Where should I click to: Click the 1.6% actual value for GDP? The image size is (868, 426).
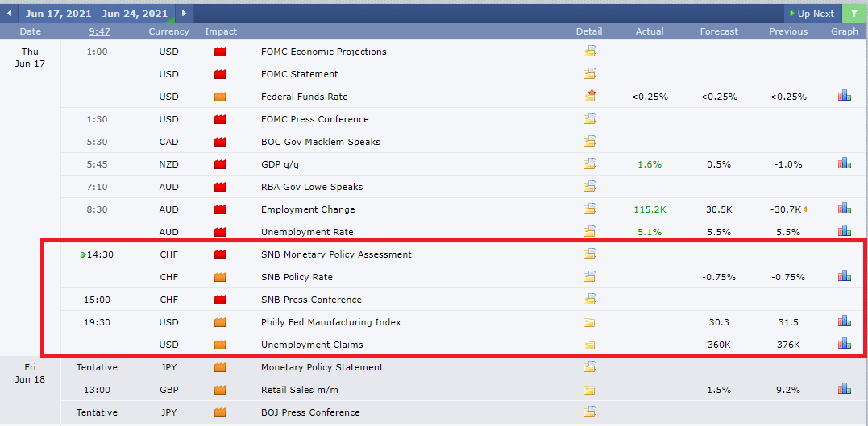coord(650,164)
